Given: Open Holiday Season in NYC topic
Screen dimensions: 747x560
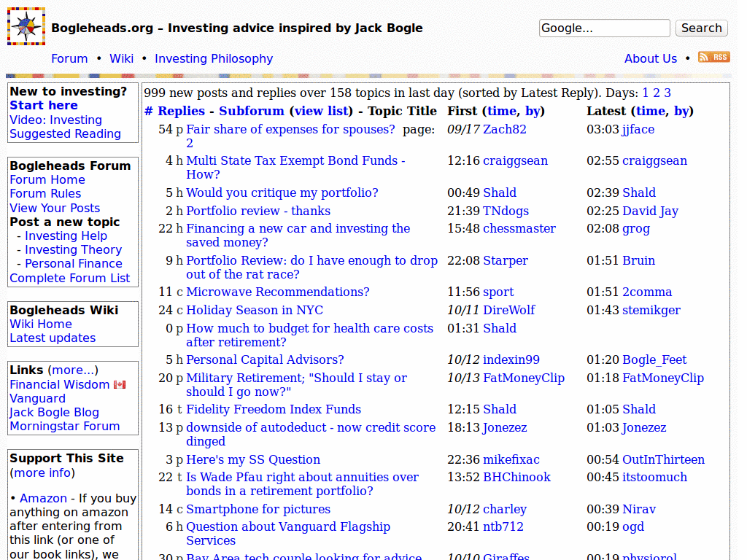Looking at the screenshot, I should pos(255,309).
